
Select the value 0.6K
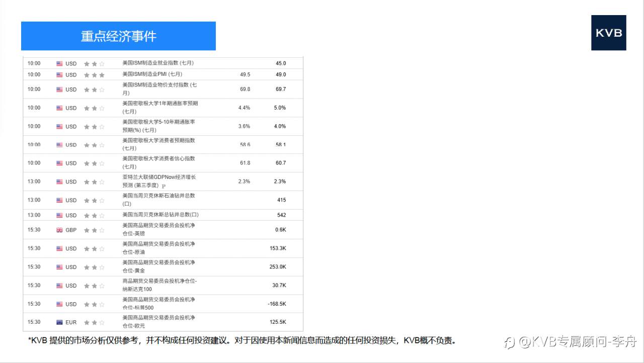[280, 230]
